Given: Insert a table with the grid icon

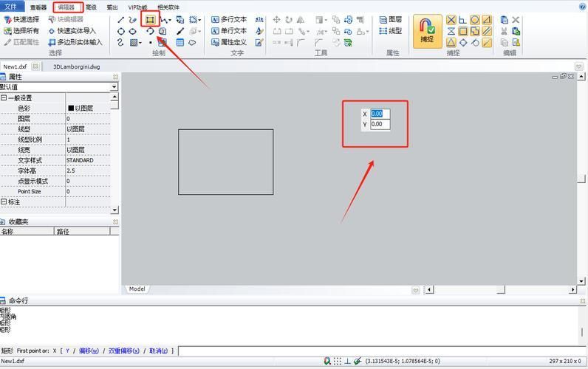Looking at the screenshot, I should coord(180,42).
